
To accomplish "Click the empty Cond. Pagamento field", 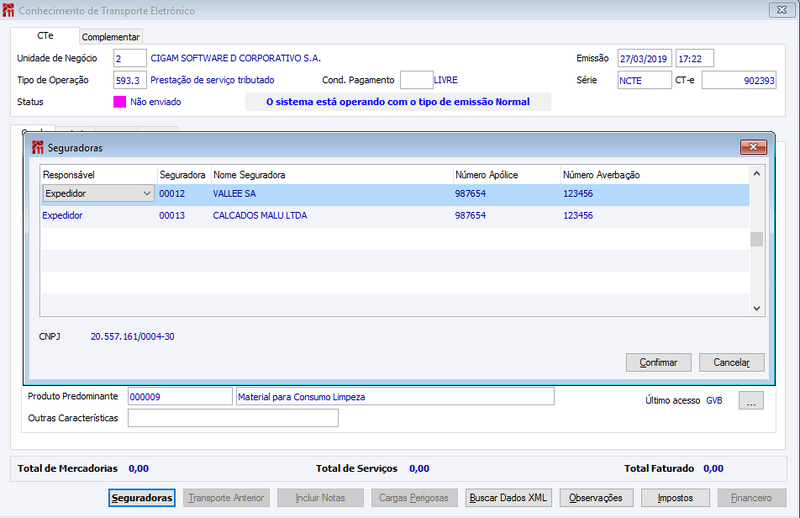I will pyautogui.click(x=416, y=80).
